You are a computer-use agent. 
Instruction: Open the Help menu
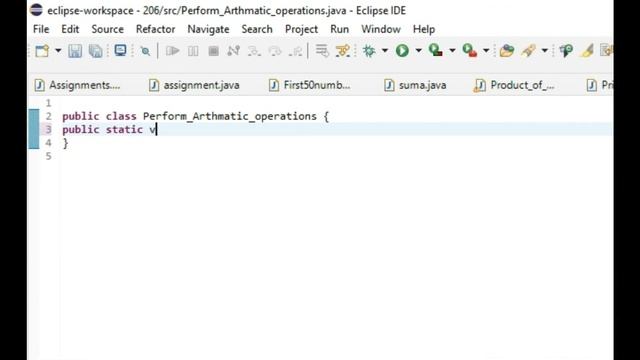click(424, 29)
